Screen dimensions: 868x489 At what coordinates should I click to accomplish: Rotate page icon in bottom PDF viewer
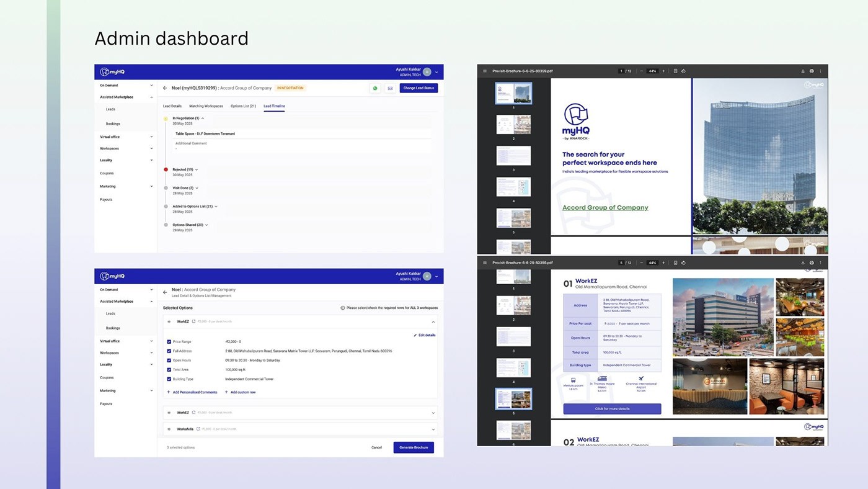(x=683, y=262)
